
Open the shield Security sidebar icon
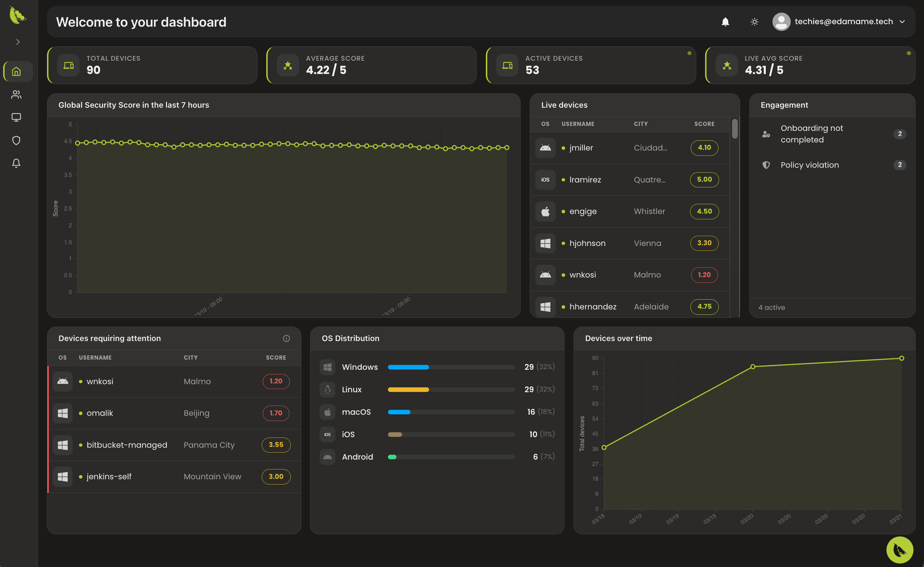click(x=16, y=140)
